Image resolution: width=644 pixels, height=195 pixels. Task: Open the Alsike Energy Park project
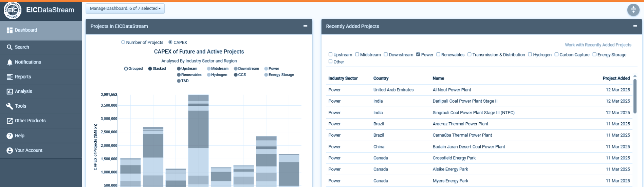450,169
